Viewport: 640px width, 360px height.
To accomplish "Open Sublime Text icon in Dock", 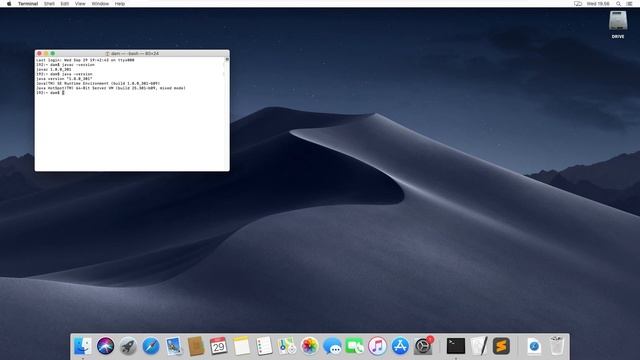I will pos(501,346).
